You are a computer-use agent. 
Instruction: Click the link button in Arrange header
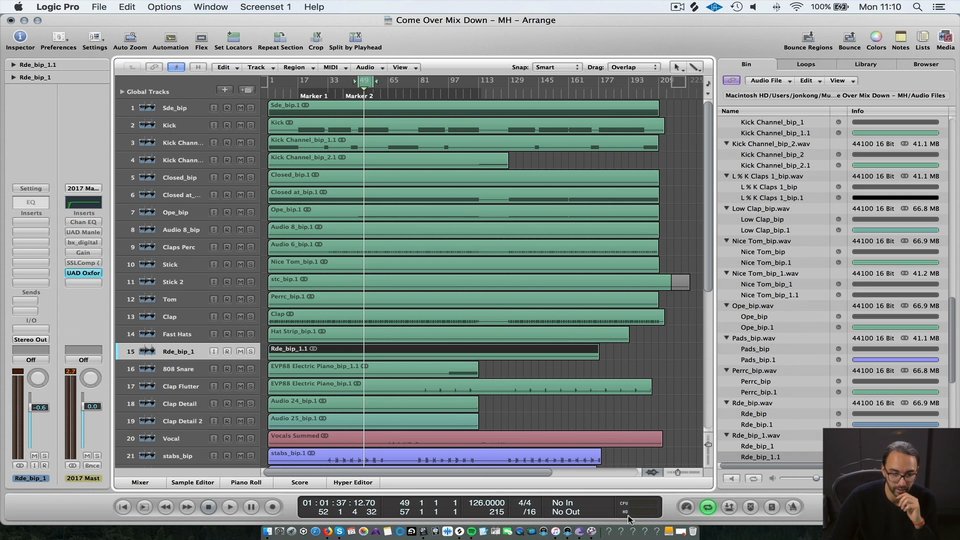(154, 67)
